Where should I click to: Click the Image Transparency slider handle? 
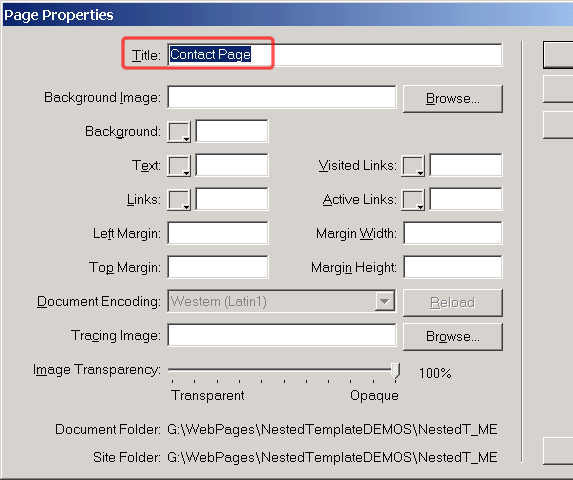[395, 371]
